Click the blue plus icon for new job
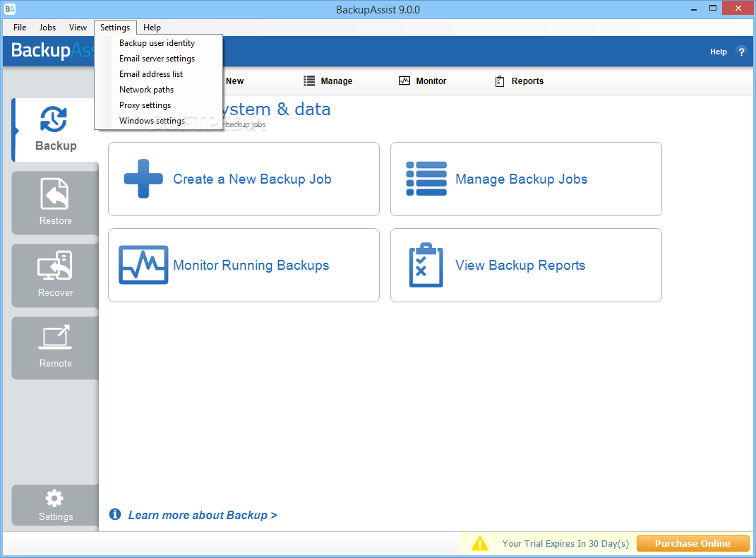The height and width of the screenshot is (558, 756). pyautogui.click(x=144, y=179)
